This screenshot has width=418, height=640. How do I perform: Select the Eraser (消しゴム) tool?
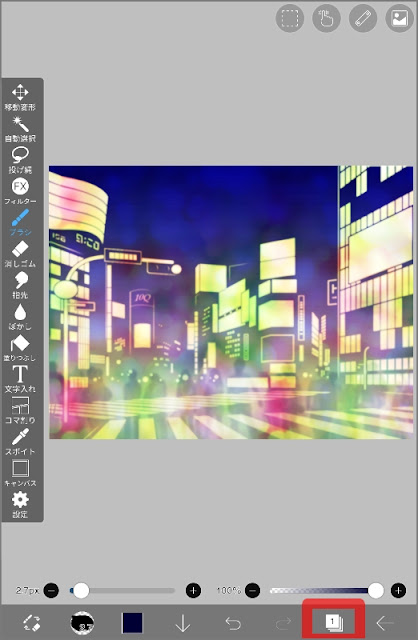20,254
